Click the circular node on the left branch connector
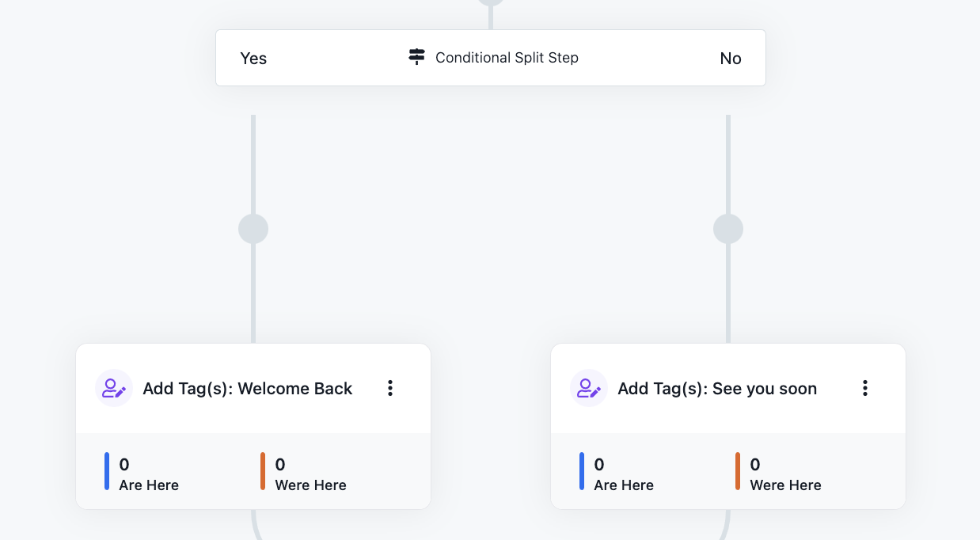 tap(253, 228)
